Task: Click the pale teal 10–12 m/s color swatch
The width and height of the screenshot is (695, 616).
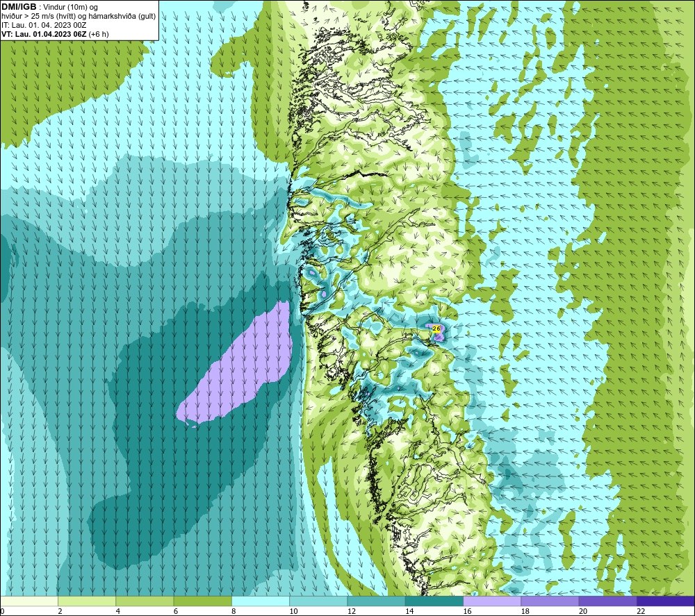Action: [x=318, y=601]
